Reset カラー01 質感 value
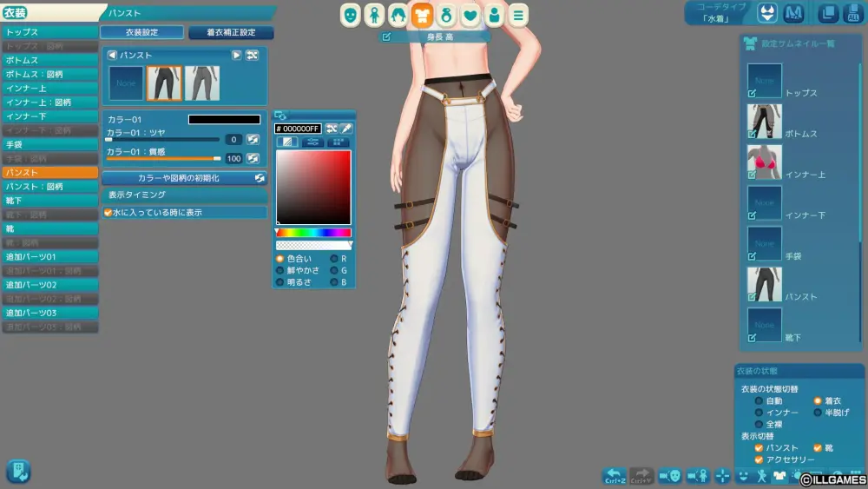This screenshot has height=489, width=868. [x=253, y=158]
